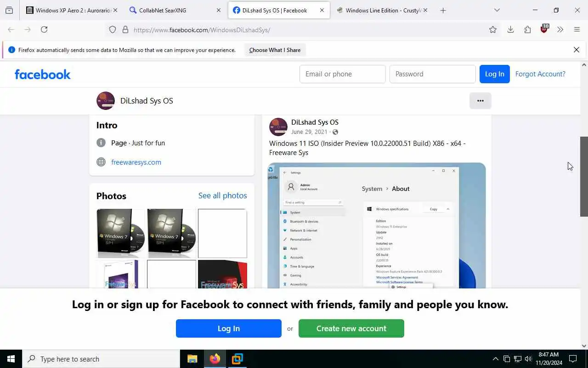588x368 pixels.
Task: Close the CollabNet SearXNG tab
Action: pyautogui.click(x=219, y=10)
